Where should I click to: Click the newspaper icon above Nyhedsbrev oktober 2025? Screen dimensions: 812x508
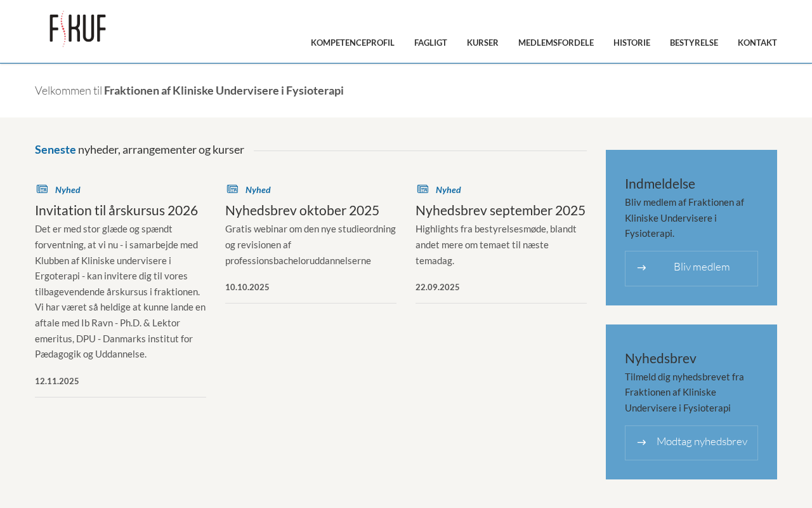(x=232, y=189)
